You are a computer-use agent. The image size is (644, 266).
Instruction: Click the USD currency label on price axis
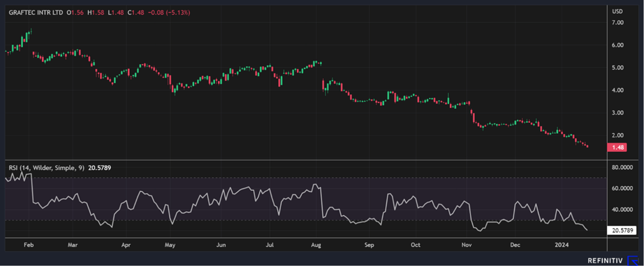[618, 11]
